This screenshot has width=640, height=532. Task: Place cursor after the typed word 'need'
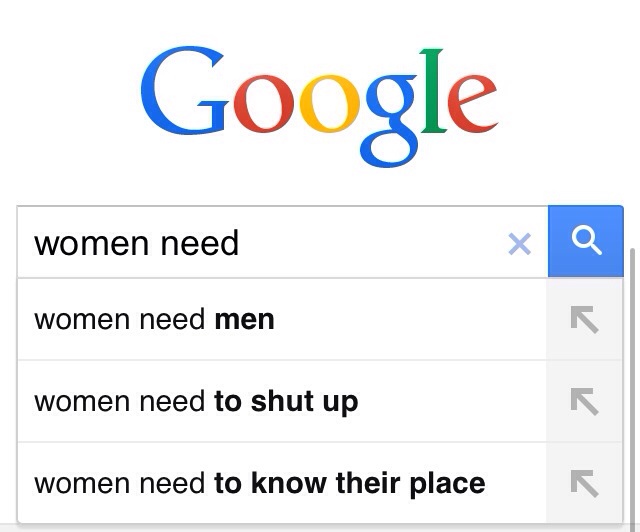239,243
